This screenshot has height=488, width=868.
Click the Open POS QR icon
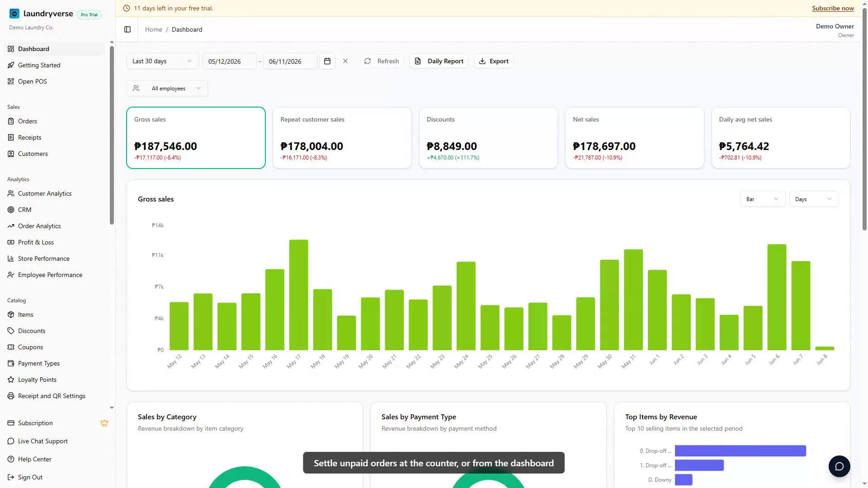(11, 81)
